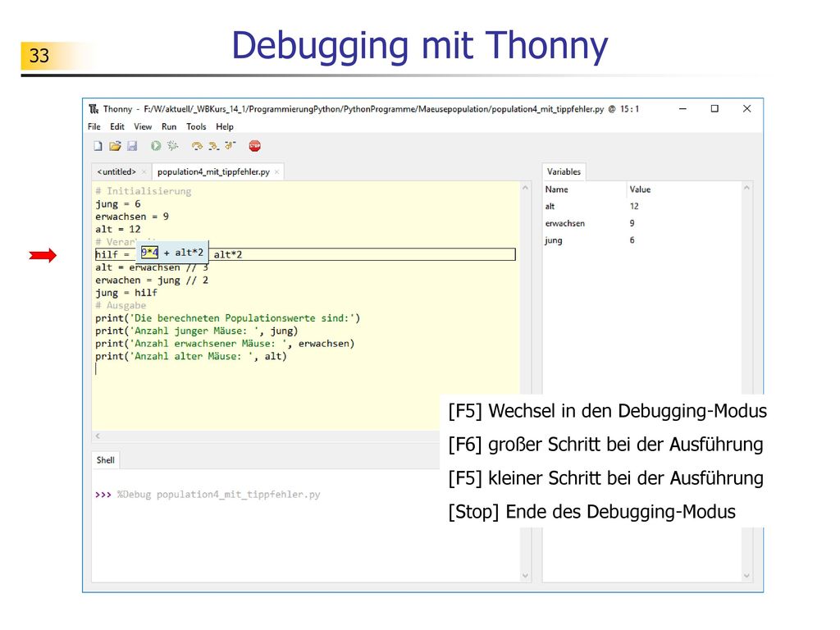840x630 pixels.
Task: Click the Step over debugger icon
Action: (197, 146)
